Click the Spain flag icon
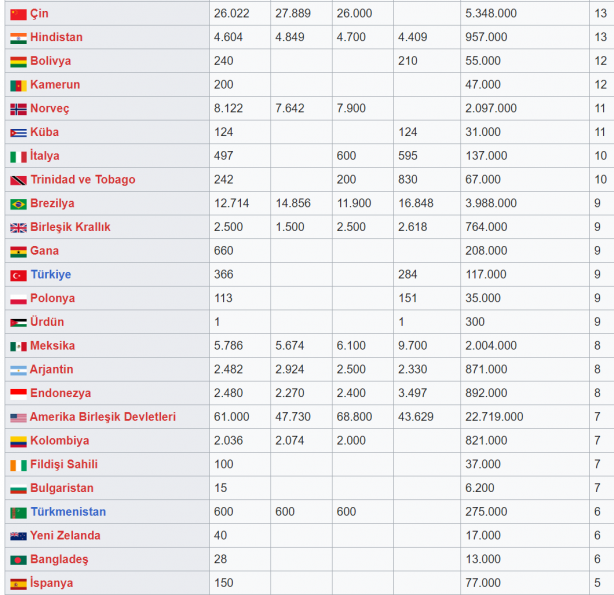614x595 pixels. [x=18, y=583]
